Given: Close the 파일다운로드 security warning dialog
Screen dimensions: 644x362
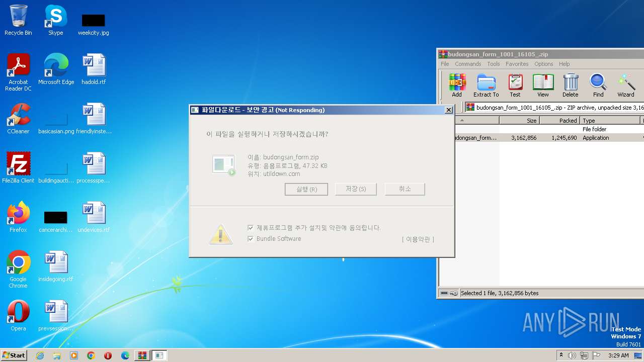Looking at the screenshot, I should [448, 110].
